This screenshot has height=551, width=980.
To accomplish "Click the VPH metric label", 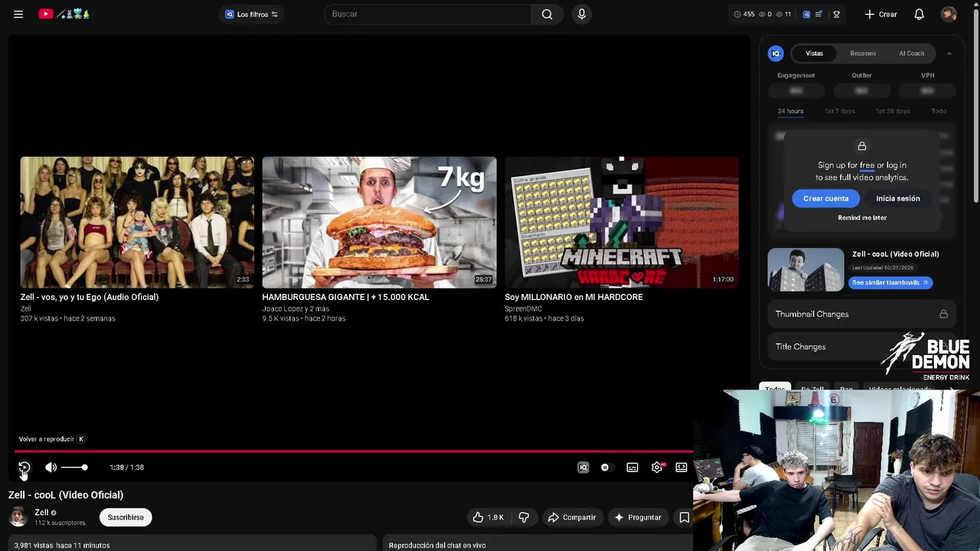I will click(927, 75).
